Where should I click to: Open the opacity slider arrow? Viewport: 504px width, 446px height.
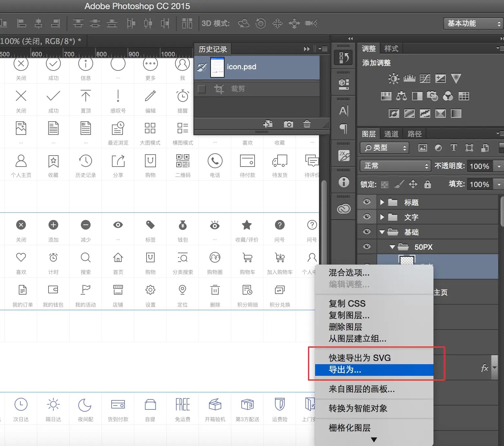(499, 166)
